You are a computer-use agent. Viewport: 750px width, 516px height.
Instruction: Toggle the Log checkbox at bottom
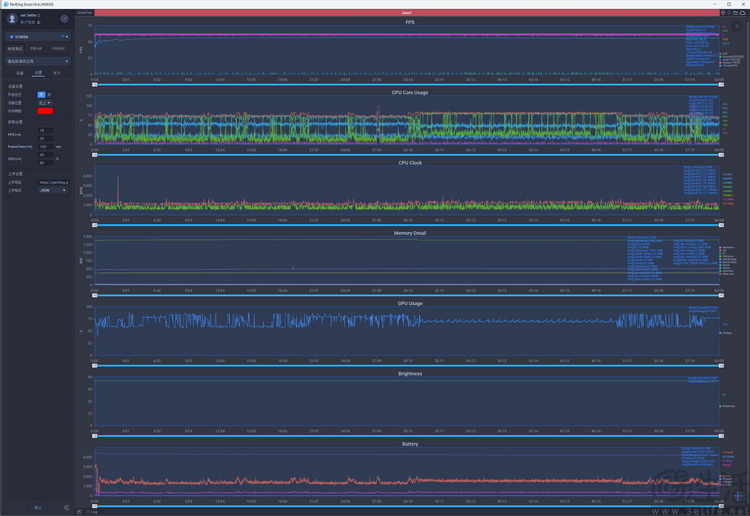point(89,511)
